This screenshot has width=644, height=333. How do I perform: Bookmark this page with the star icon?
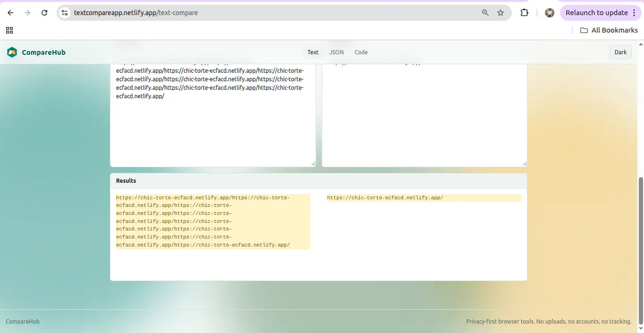click(501, 13)
